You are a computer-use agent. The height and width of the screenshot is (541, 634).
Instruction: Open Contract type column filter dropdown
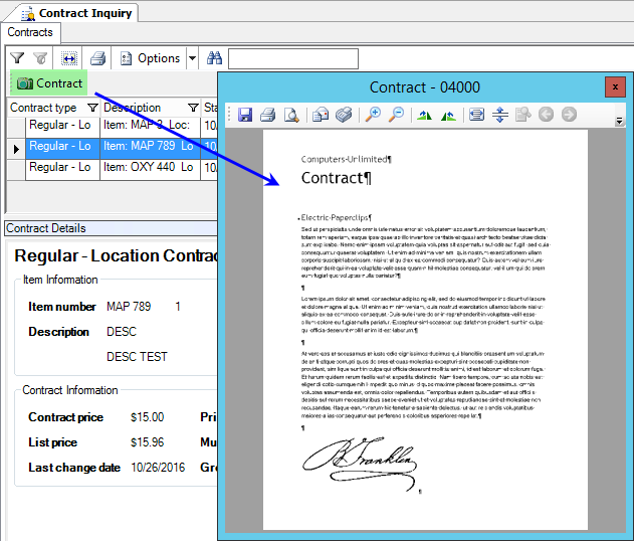tap(92, 108)
